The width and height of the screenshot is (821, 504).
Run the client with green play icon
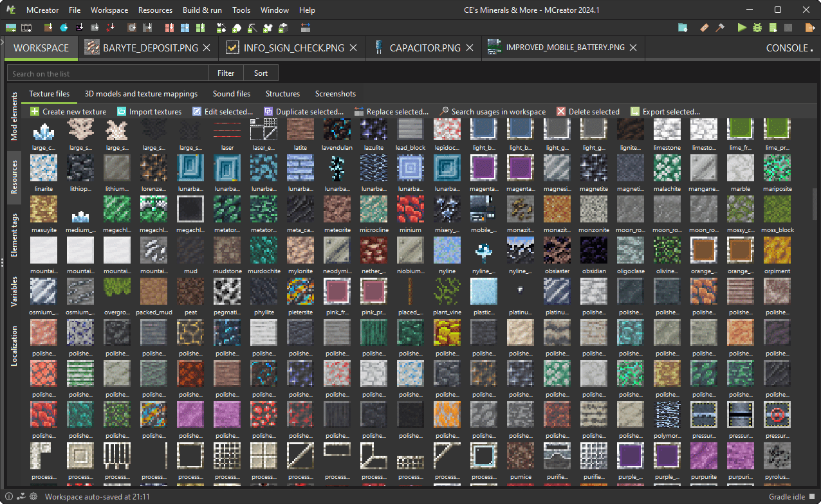click(742, 28)
